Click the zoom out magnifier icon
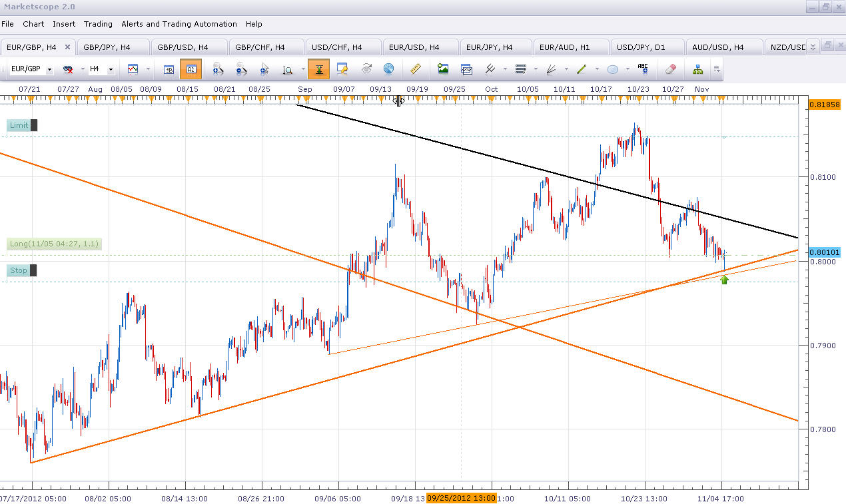The image size is (846, 504). click(241, 69)
